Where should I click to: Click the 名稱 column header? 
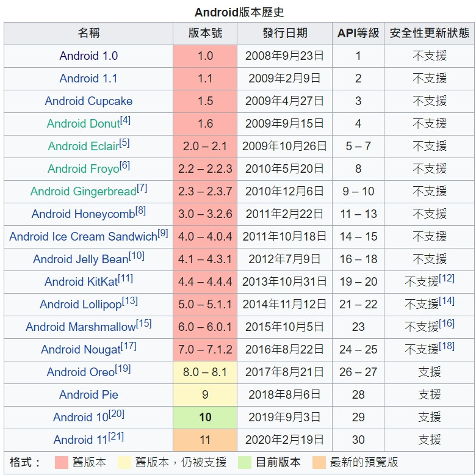[x=88, y=34]
